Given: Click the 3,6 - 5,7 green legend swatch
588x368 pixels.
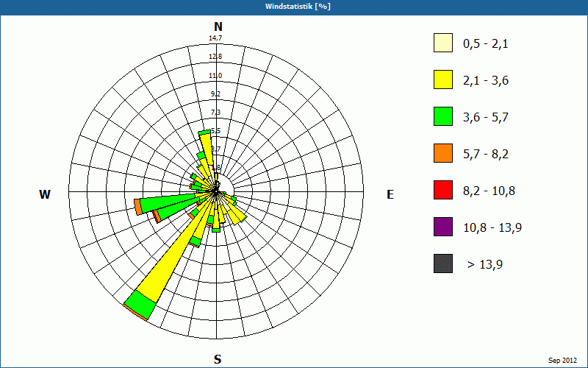Looking at the screenshot, I should pos(443,116).
